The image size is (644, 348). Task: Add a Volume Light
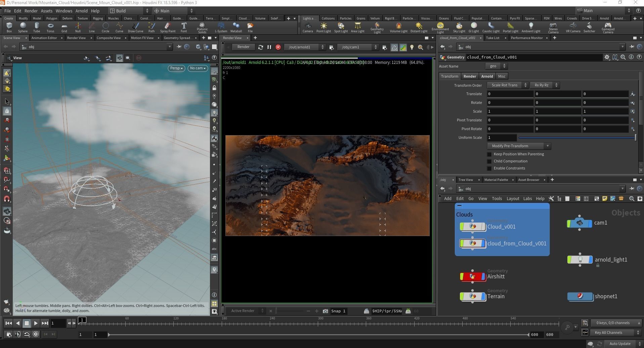click(398, 27)
